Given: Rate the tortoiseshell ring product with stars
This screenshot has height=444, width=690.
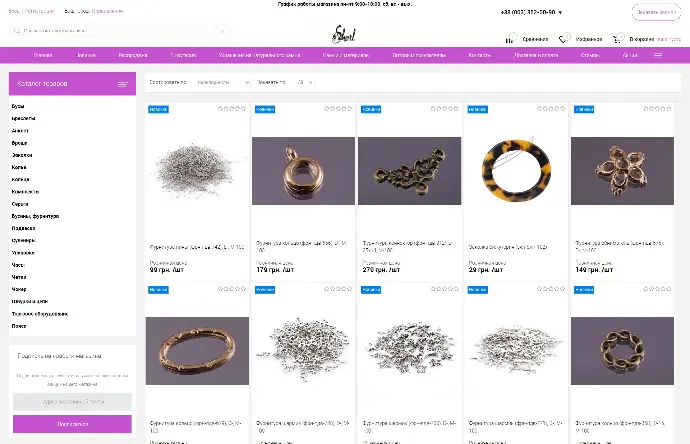Looking at the screenshot, I should tap(551, 109).
